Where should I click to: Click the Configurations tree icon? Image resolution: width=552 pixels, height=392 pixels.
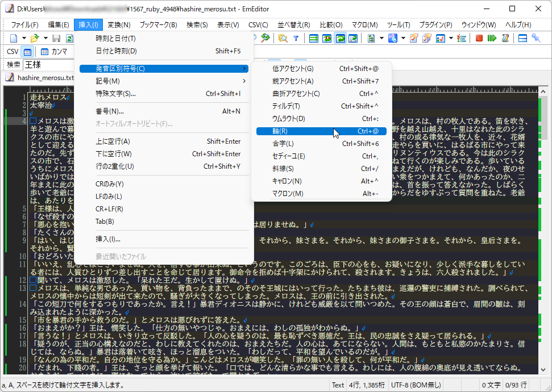click(x=371, y=39)
